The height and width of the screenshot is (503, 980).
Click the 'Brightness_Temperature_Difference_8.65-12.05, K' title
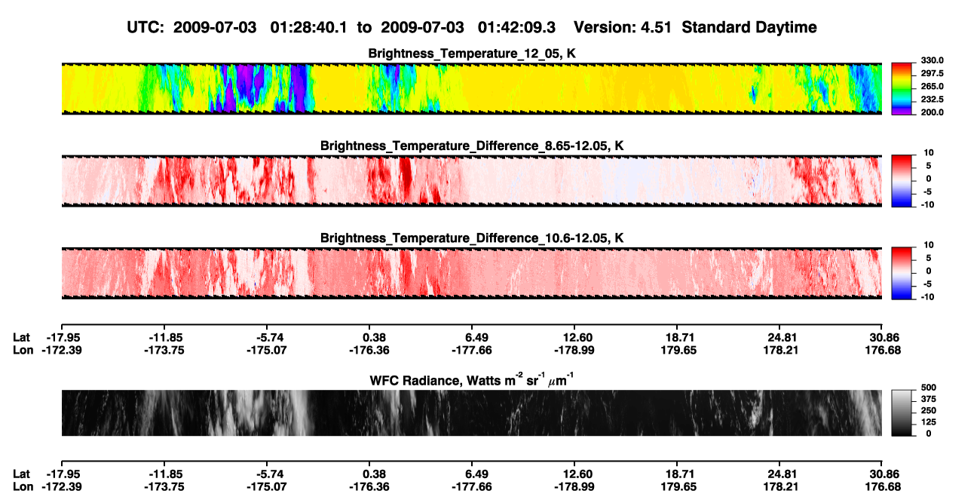pyautogui.click(x=472, y=146)
